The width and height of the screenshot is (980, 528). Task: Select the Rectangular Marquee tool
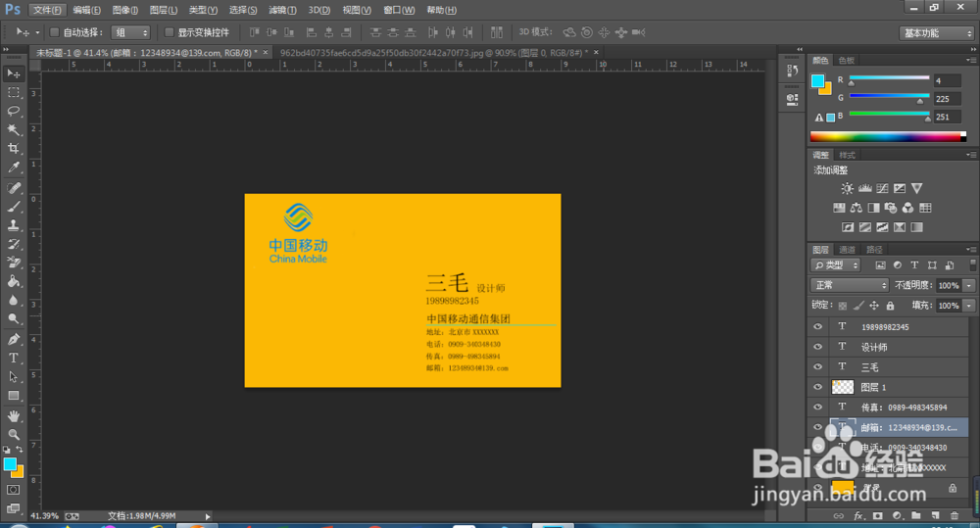click(x=13, y=92)
